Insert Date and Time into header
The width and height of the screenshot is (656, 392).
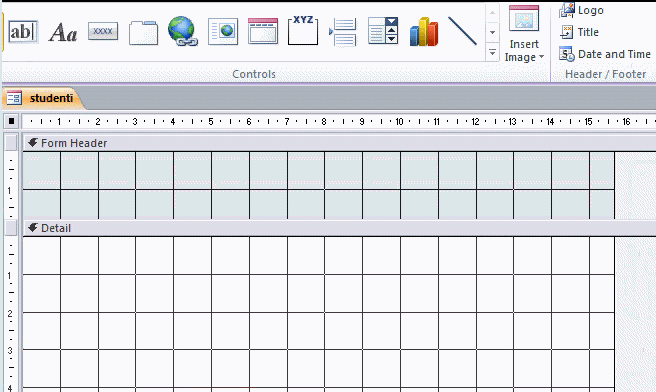[605, 54]
